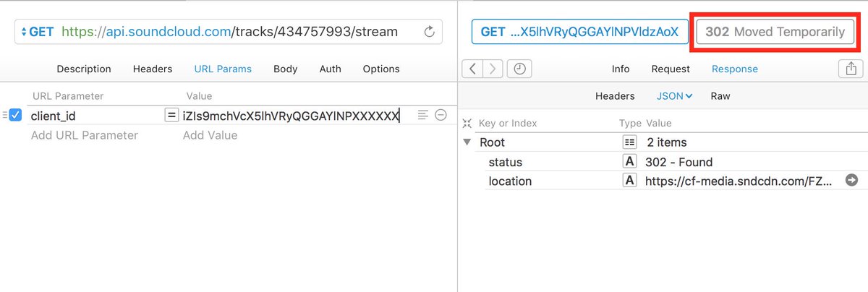
Task: Remove client_id with the minus icon
Action: pos(441,115)
